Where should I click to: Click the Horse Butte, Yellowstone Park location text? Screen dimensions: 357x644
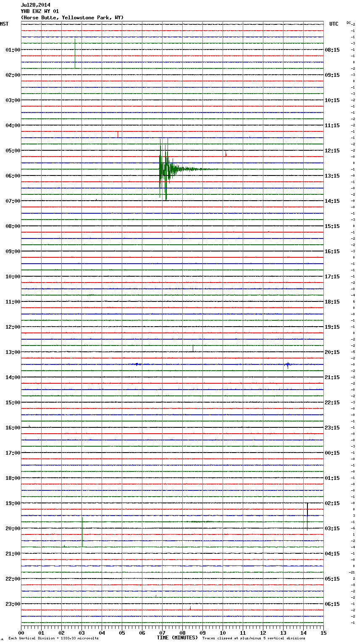72,18
